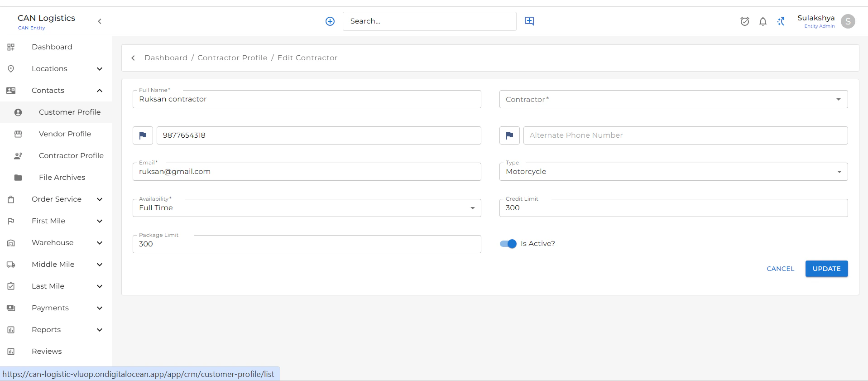Click the CANCEL button

coord(781,269)
